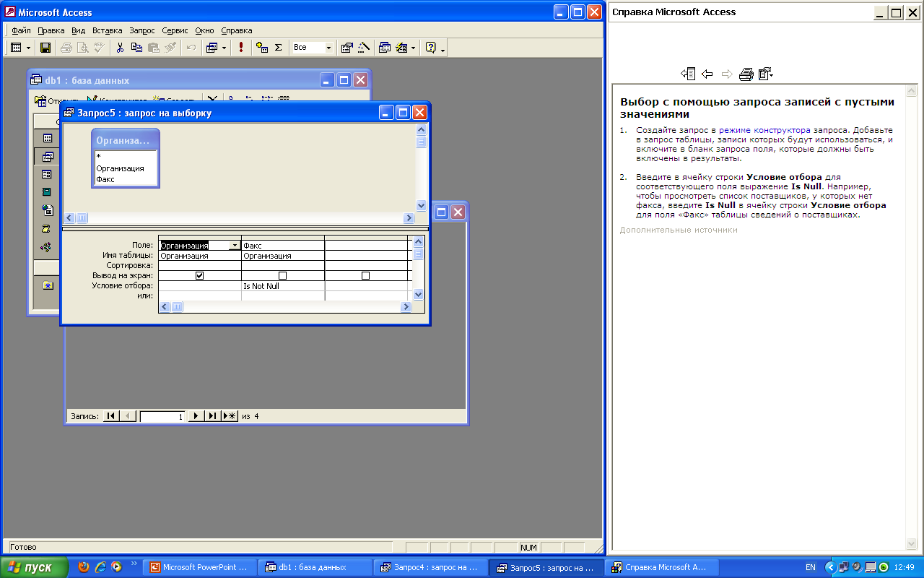Click the Факс field in Организация table list
Screen dimensions: 924x578
105,179
